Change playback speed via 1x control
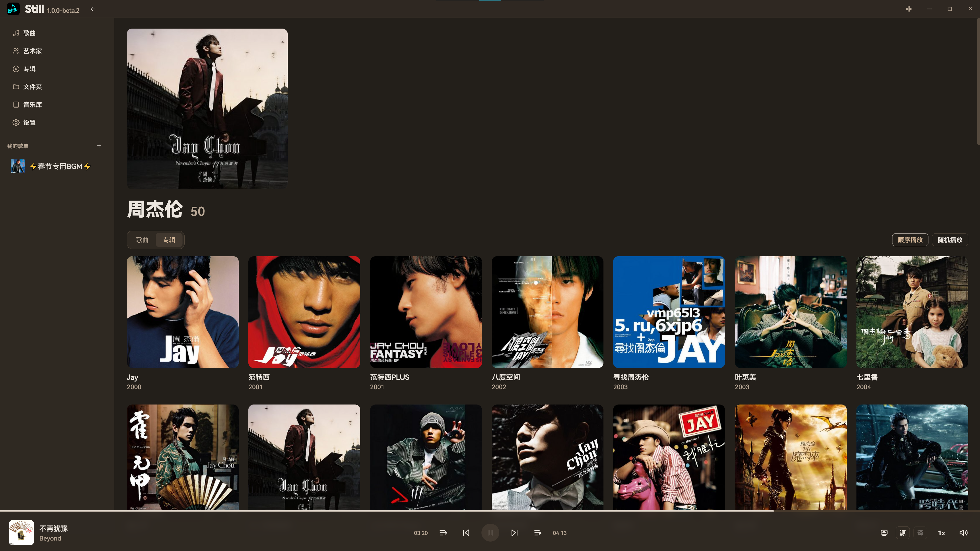 click(x=941, y=533)
